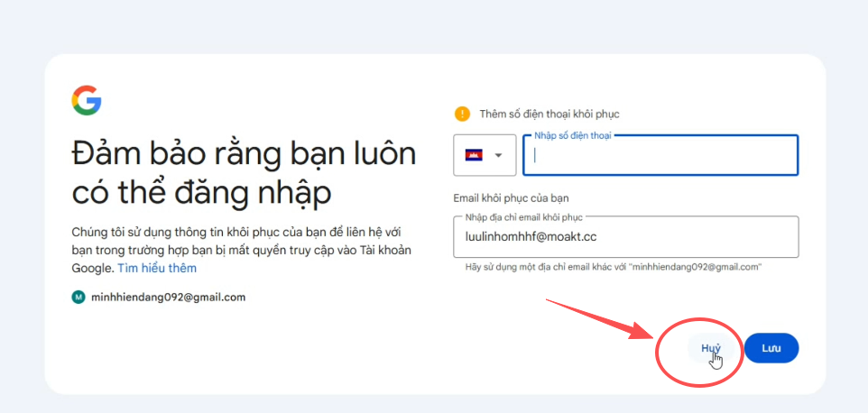Open the Tìm hiểu thêm link
The height and width of the screenshot is (413, 868).
click(x=157, y=268)
